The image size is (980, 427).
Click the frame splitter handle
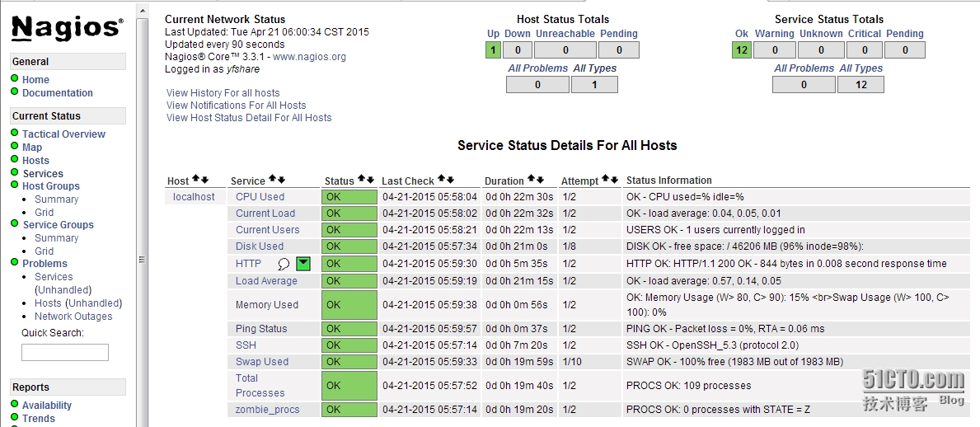tap(143, 259)
